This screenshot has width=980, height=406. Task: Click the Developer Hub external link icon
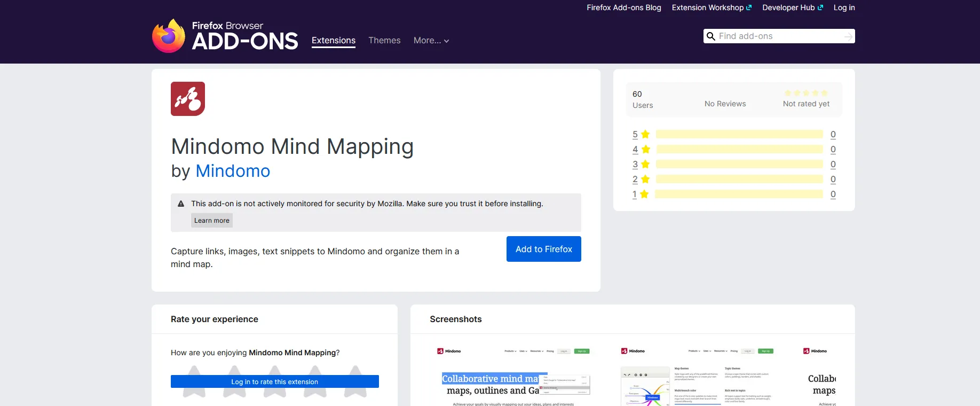coord(820,7)
